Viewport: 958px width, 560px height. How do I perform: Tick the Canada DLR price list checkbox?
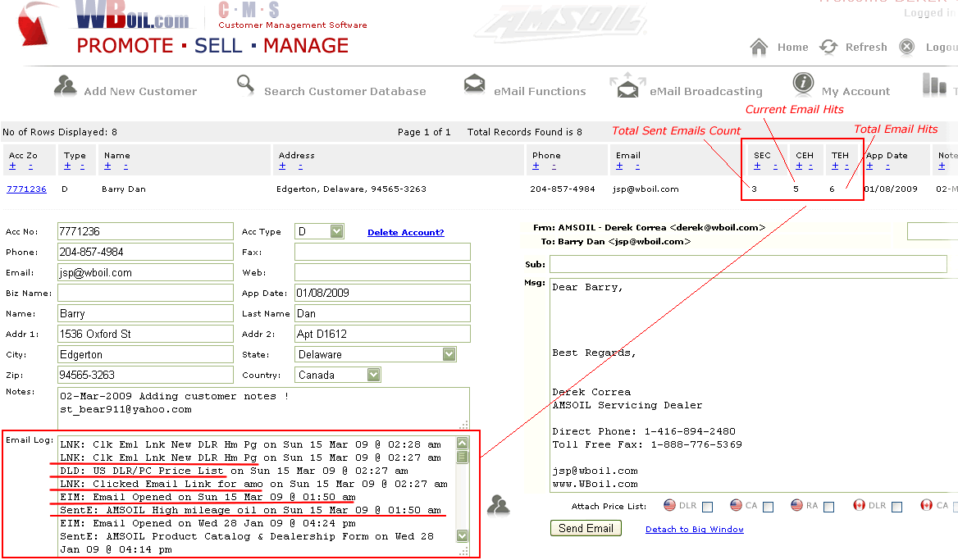(897, 507)
